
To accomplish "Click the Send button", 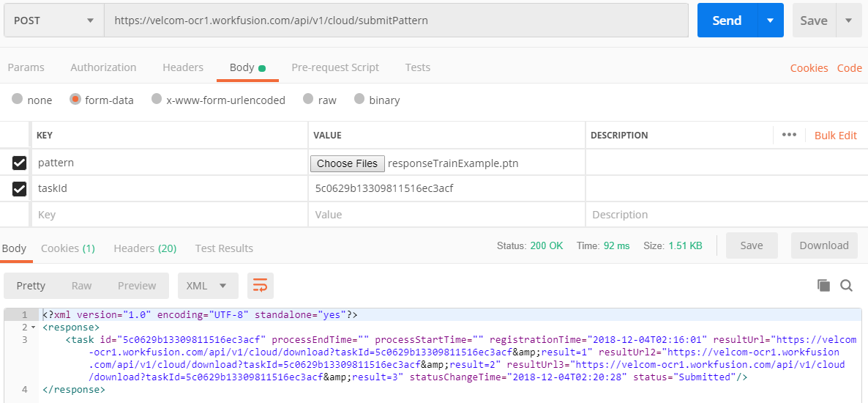I will (x=727, y=21).
